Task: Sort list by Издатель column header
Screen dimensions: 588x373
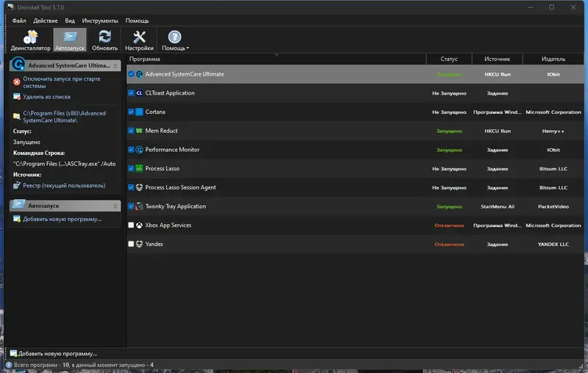Action: click(553, 59)
